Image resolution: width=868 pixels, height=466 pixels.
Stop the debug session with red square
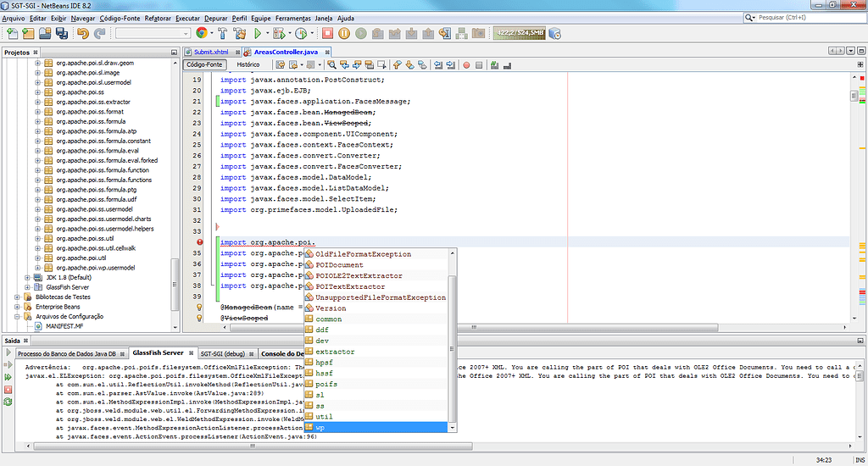click(x=326, y=34)
